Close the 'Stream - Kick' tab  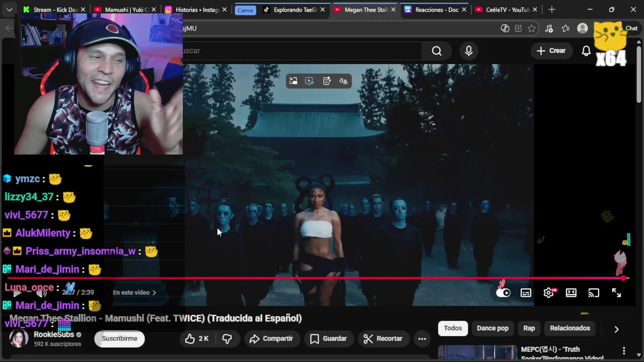(83, 10)
